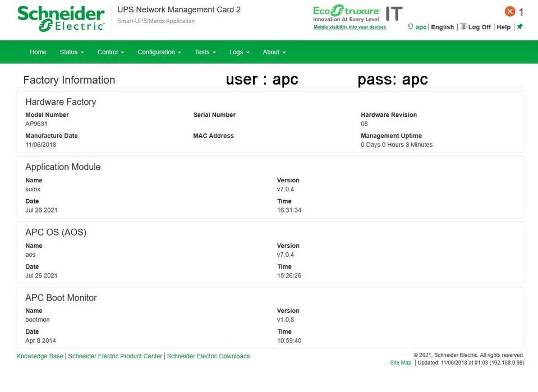Viewport: 538px width, 392px height.
Task: Open Schneider Electric Product Center link
Action: pyautogui.click(x=115, y=356)
